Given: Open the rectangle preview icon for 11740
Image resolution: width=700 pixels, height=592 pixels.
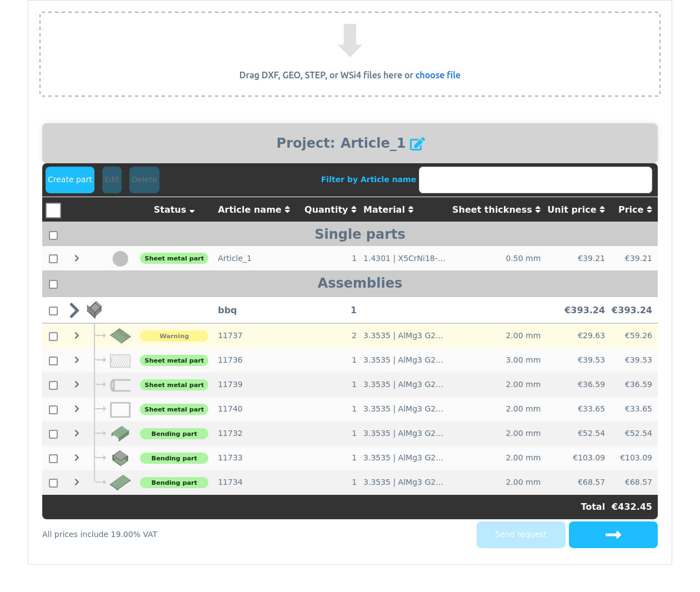Looking at the screenshot, I should coord(120,410).
